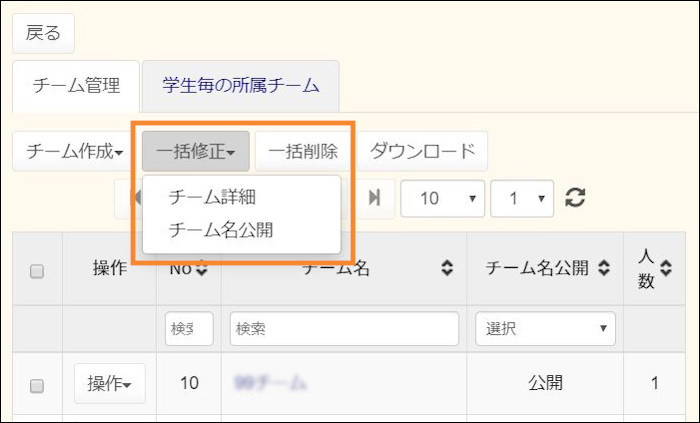Open the チーム作成 dropdown
Viewport: 700px width, 423px height.
point(75,152)
